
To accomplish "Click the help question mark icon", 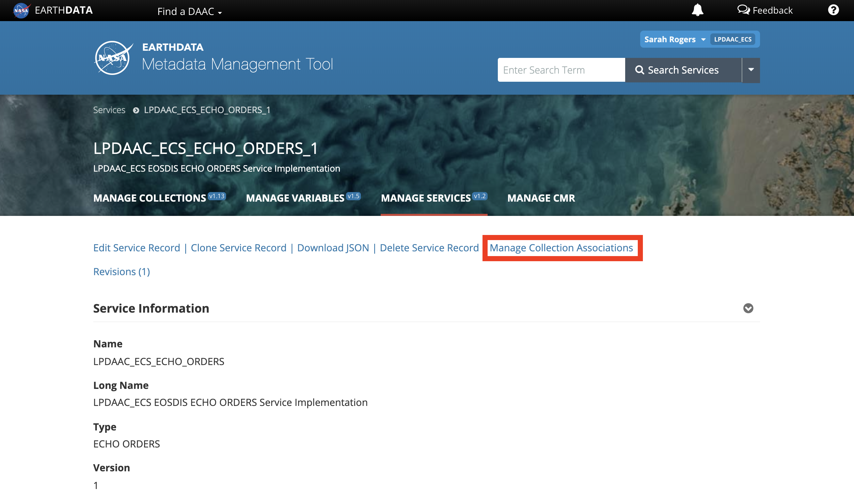I will pos(833,10).
